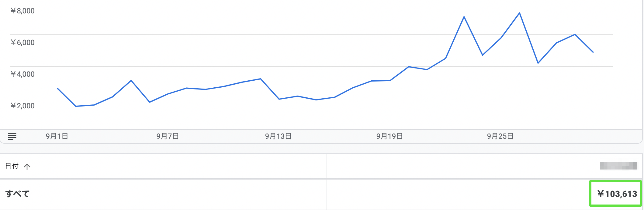Click the ¥8,000 y-axis label
This screenshot has height=210, width=644.
(23, 11)
